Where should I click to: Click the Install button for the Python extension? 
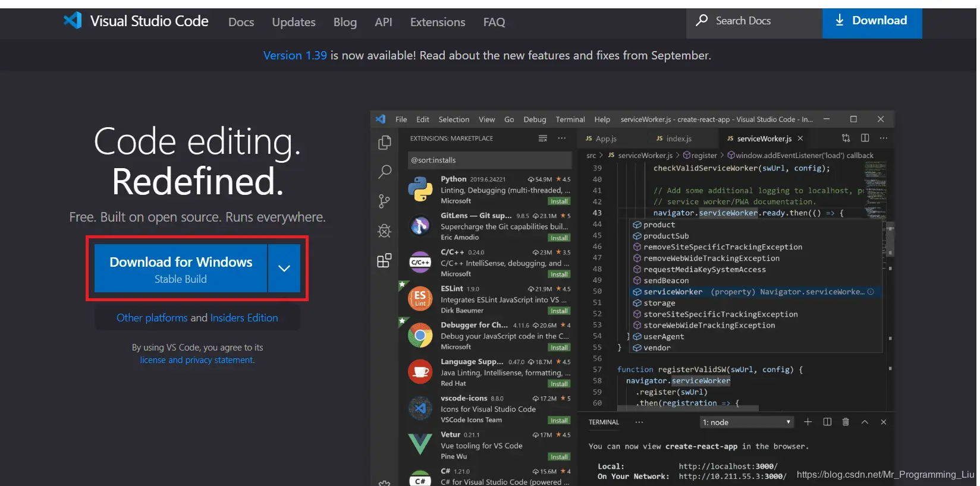[558, 201]
